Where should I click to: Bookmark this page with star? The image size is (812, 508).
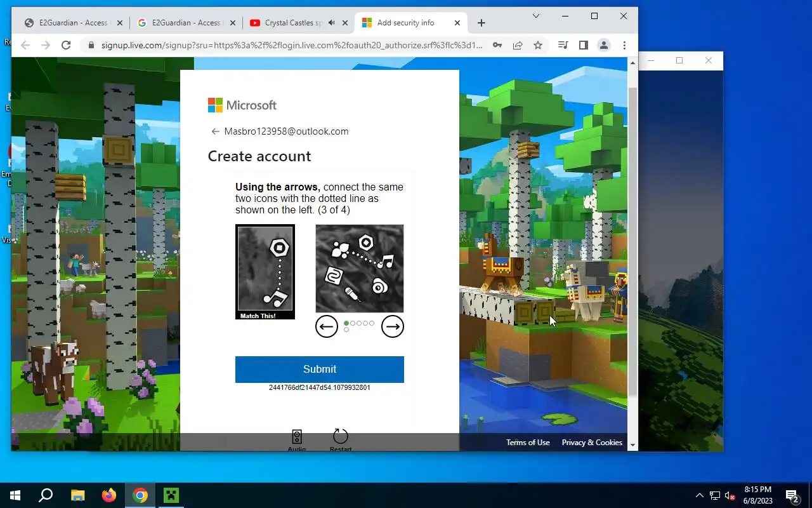pos(538,45)
